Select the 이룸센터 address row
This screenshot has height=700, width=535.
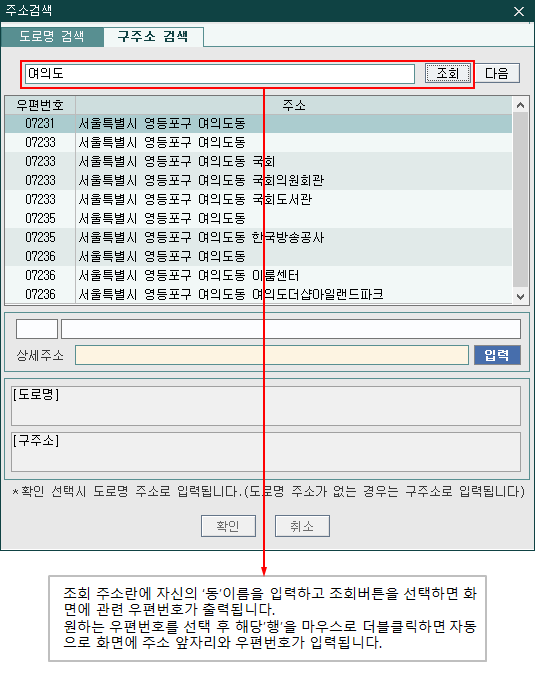click(x=259, y=275)
